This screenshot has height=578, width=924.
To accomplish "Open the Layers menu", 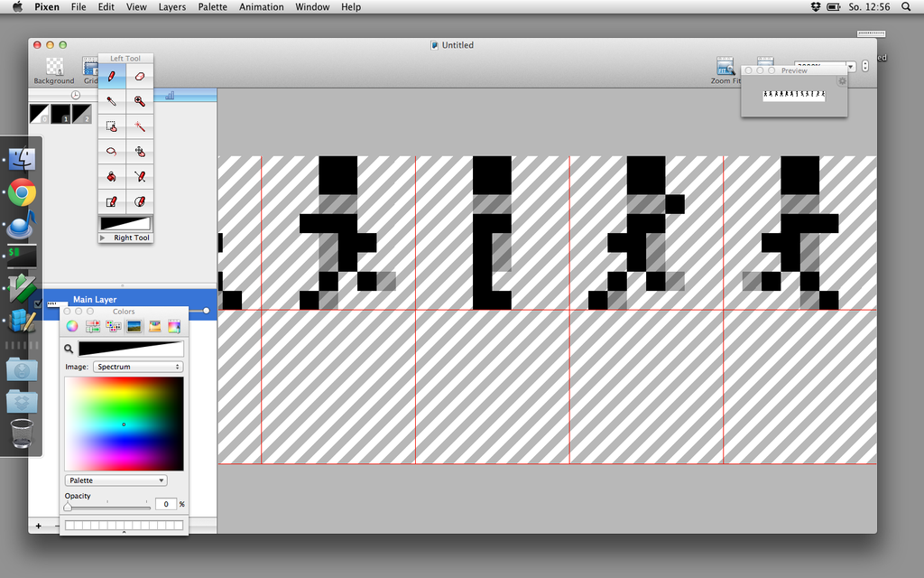I will pyautogui.click(x=172, y=7).
